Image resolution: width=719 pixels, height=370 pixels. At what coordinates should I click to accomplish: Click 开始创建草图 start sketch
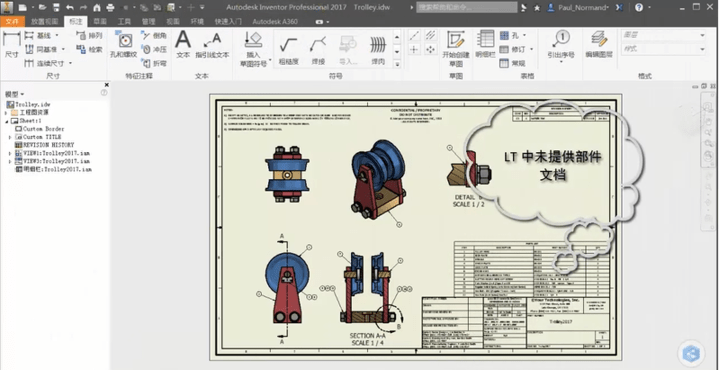pos(455,49)
